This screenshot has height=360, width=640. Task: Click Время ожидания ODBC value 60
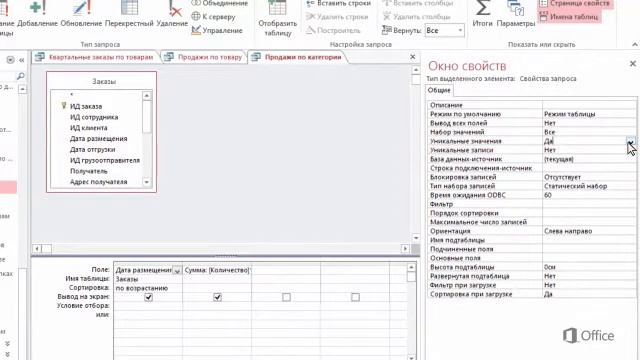(x=589, y=195)
